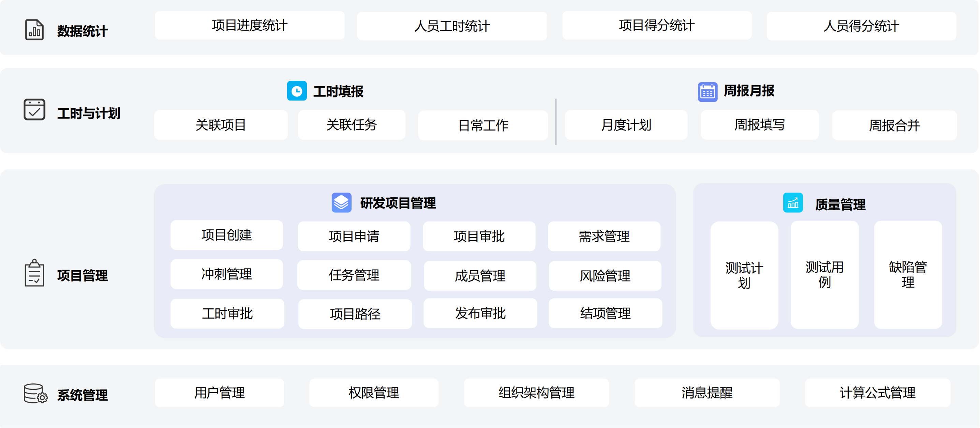
Task: Click 需求管理 module
Action: tap(604, 236)
